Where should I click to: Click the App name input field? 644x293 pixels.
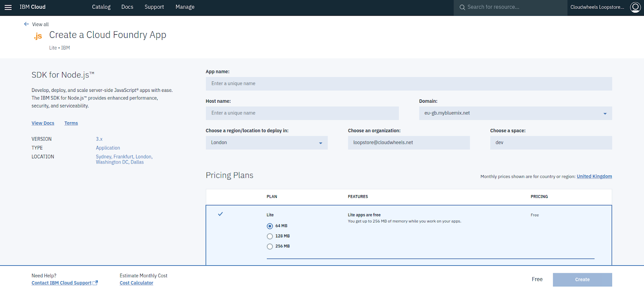409,84
